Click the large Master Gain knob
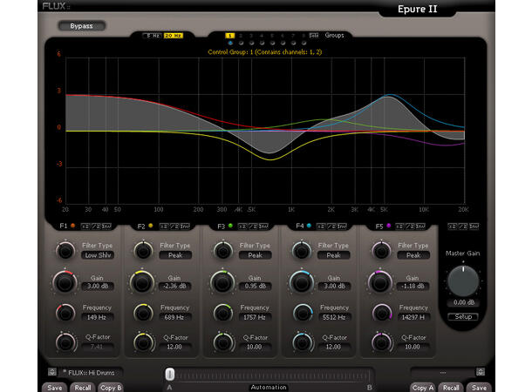This screenshot has height=392, width=532. point(463,281)
